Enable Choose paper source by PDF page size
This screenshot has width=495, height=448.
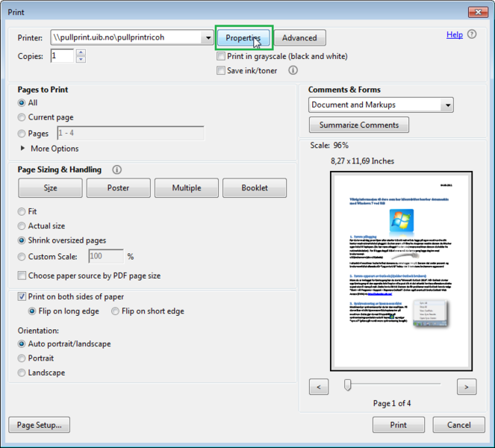pyautogui.click(x=22, y=276)
